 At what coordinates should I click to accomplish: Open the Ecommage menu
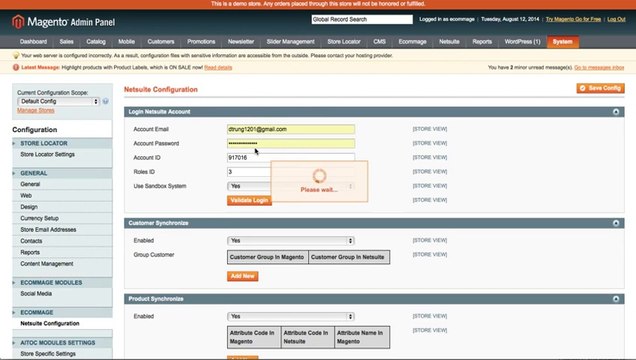coord(412,42)
